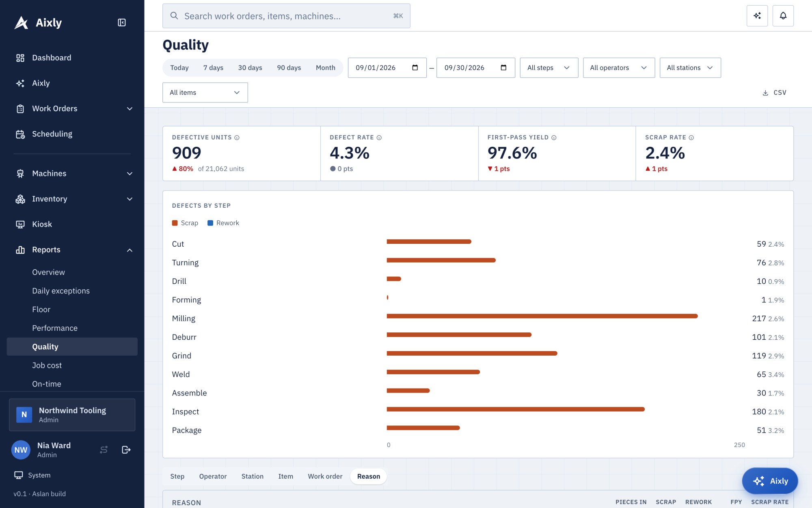Open notifications bell
The width and height of the screenshot is (812, 508).
(783, 16)
